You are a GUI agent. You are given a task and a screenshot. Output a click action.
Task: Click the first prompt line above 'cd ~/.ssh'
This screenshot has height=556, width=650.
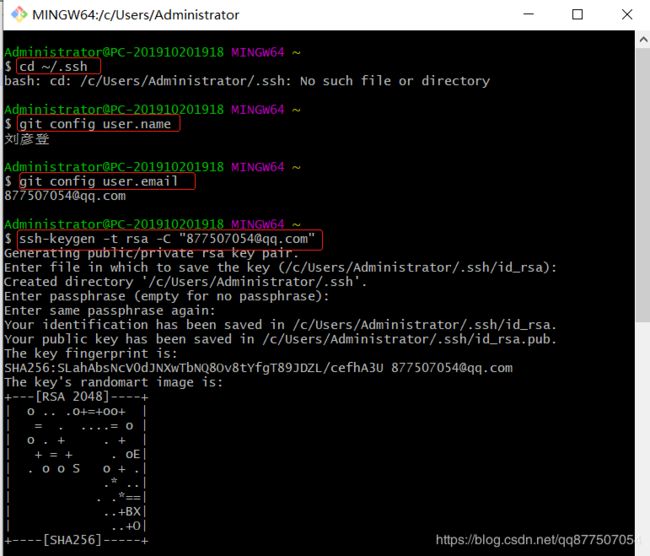point(152,52)
